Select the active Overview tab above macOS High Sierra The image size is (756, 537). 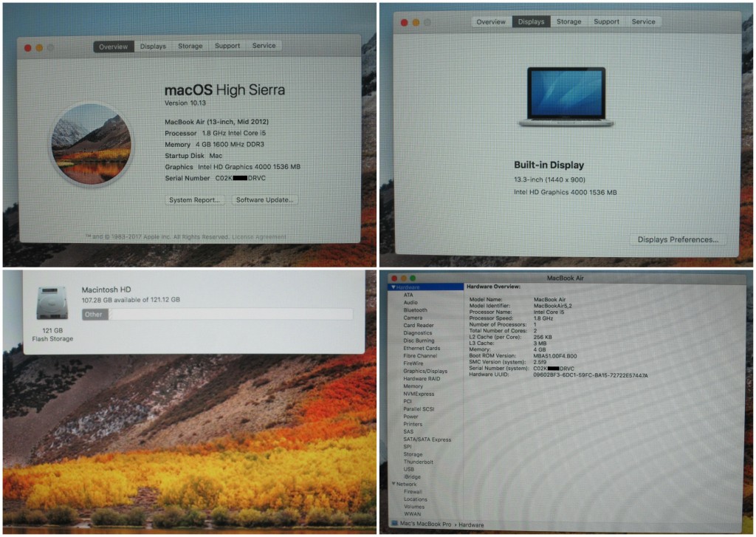(x=113, y=47)
